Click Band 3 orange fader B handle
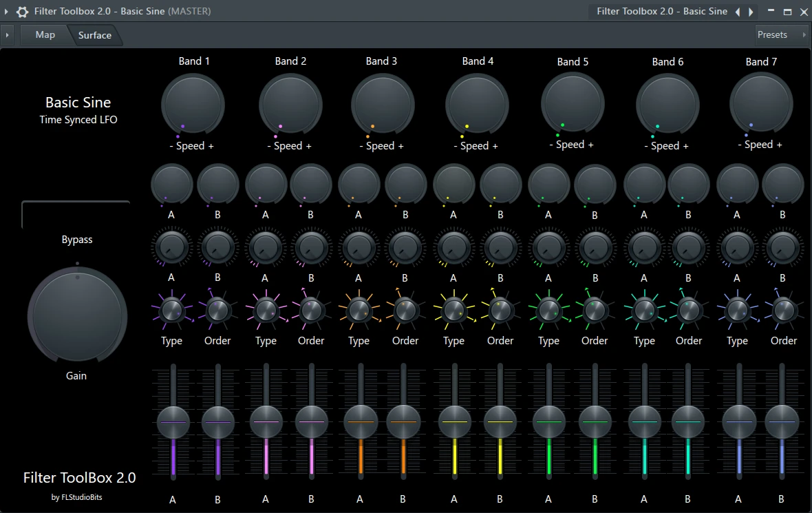This screenshot has width=812, height=513. [x=403, y=422]
